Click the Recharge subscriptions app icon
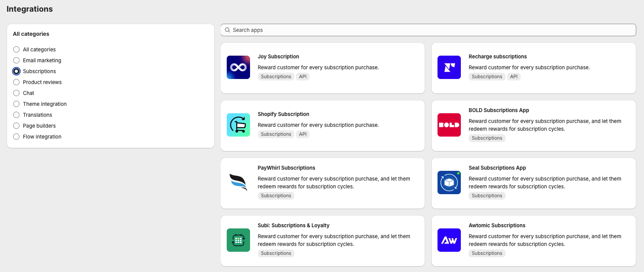Image resolution: width=644 pixels, height=272 pixels. coord(449,67)
